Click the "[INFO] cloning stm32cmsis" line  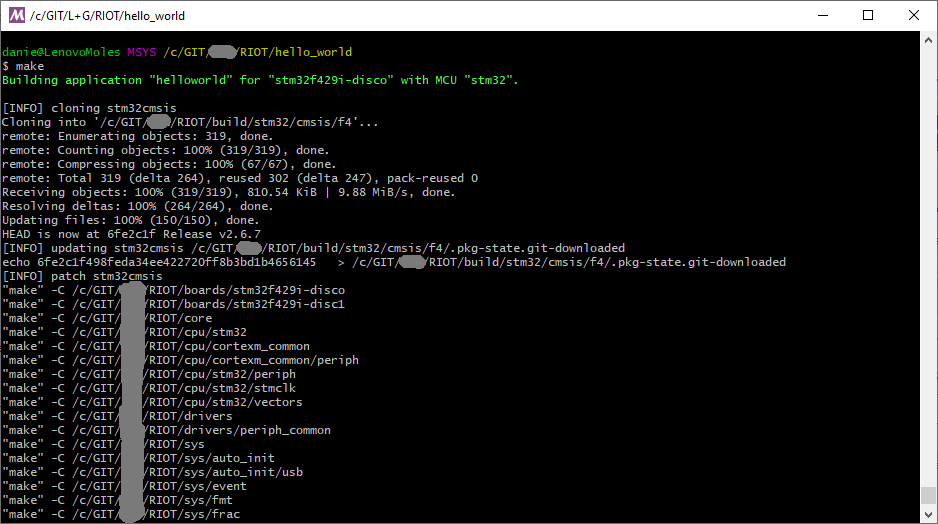(82, 108)
